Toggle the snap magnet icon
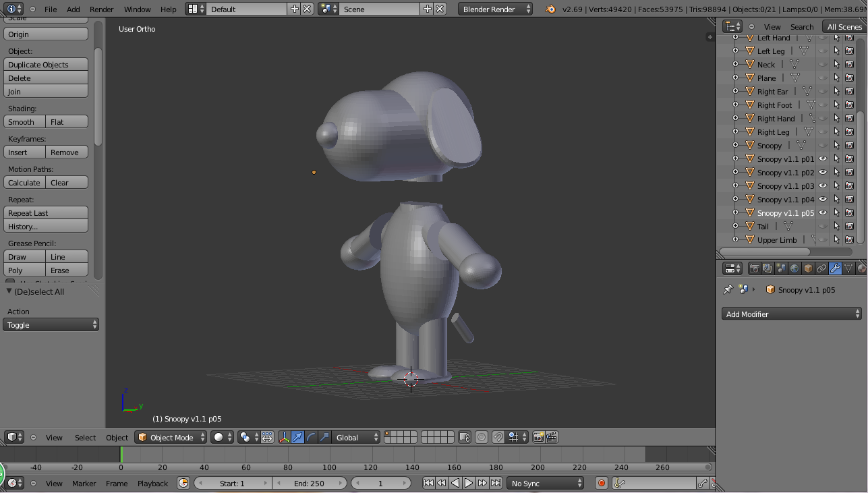 (x=498, y=437)
